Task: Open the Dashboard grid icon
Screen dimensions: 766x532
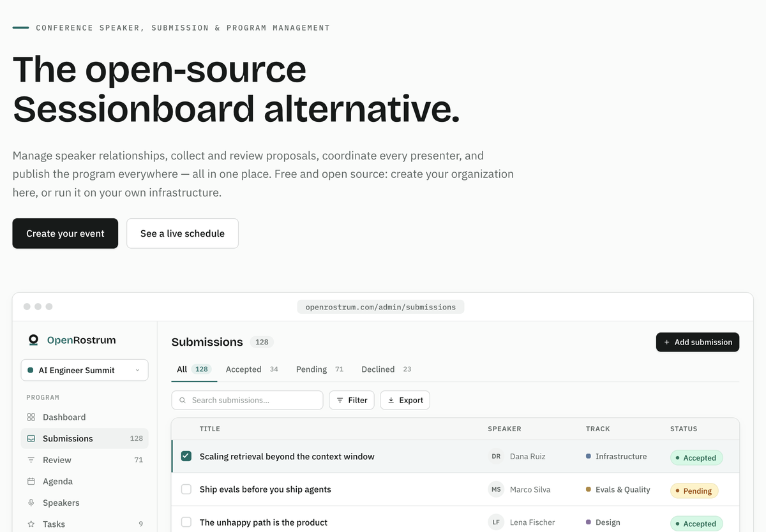Action: coord(31,417)
